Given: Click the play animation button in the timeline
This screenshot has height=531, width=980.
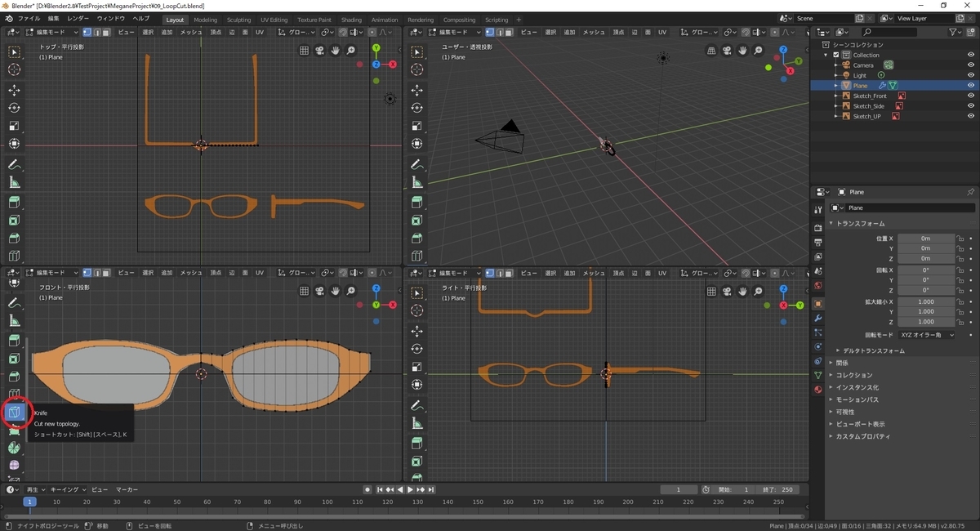Looking at the screenshot, I should [410, 489].
